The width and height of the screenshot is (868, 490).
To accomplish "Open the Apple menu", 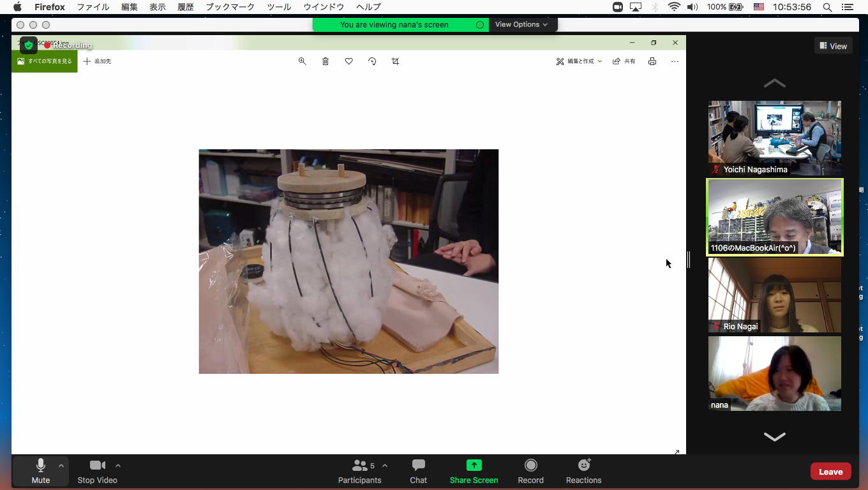I will [x=17, y=7].
